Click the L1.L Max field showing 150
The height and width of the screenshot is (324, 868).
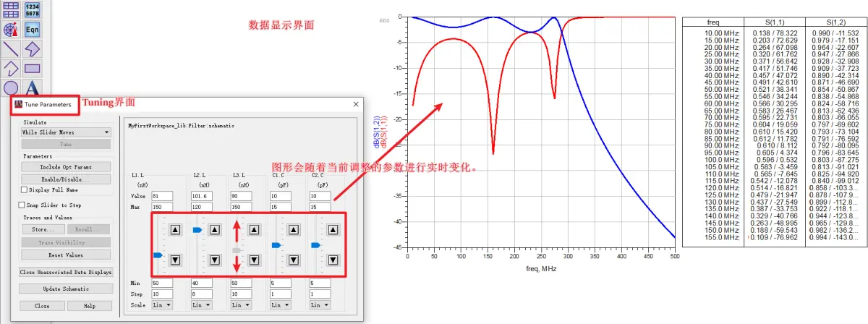coord(162,208)
